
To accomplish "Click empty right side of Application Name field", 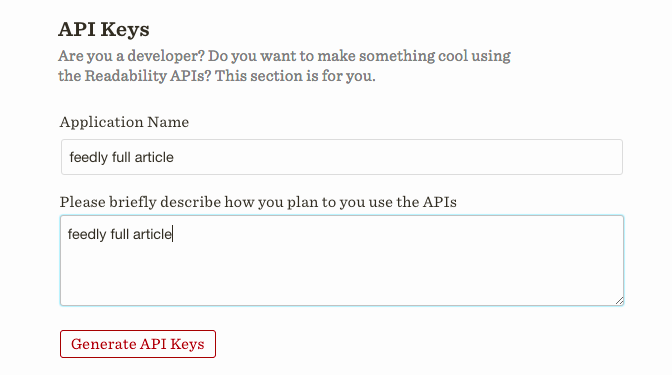I will [x=399, y=157].
